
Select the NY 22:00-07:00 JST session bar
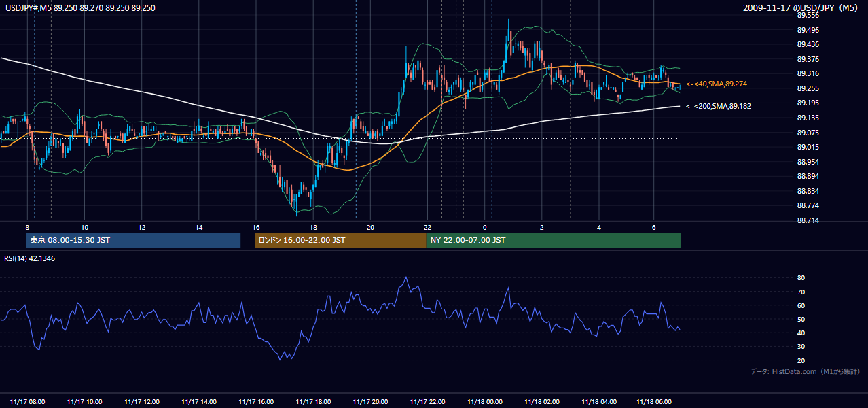point(554,240)
